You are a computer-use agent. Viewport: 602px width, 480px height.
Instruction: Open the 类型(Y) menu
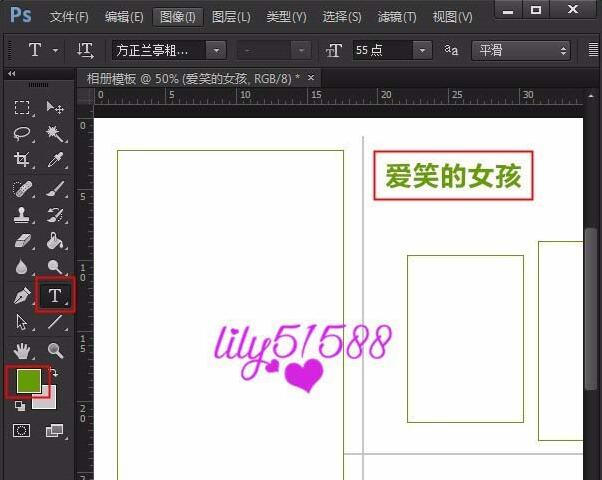(x=286, y=17)
